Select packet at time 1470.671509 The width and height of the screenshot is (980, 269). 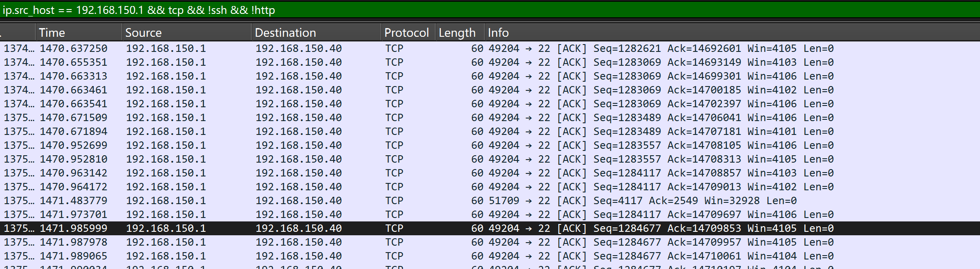click(x=490, y=118)
